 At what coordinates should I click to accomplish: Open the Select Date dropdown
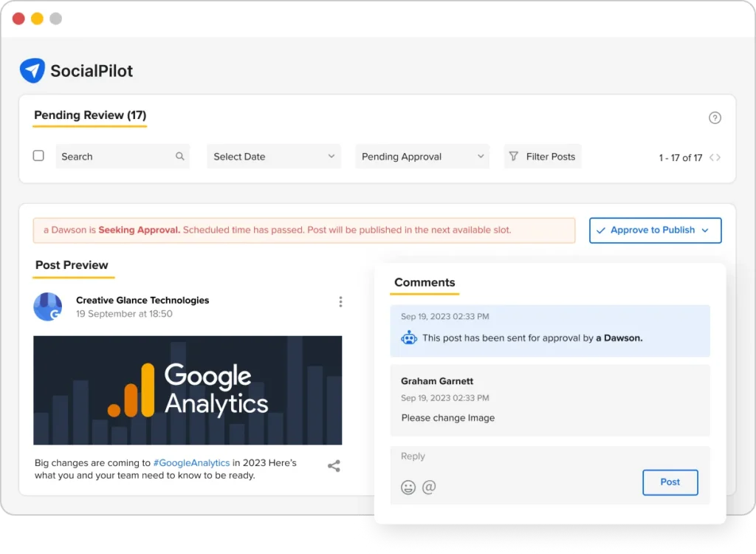click(x=274, y=156)
